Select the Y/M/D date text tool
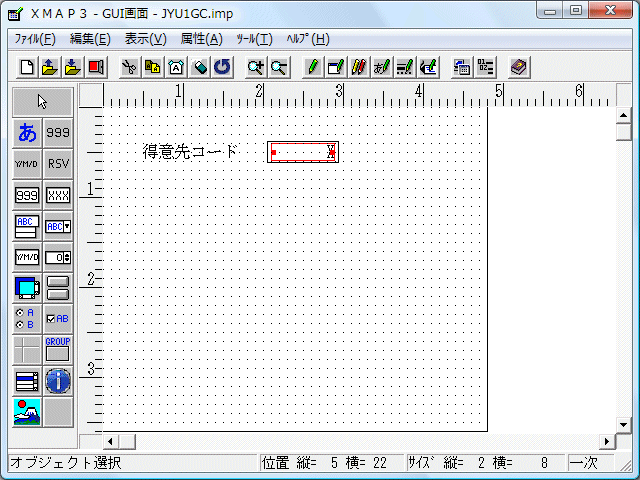Image resolution: width=640 pixels, height=480 pixels. point(27,164)
